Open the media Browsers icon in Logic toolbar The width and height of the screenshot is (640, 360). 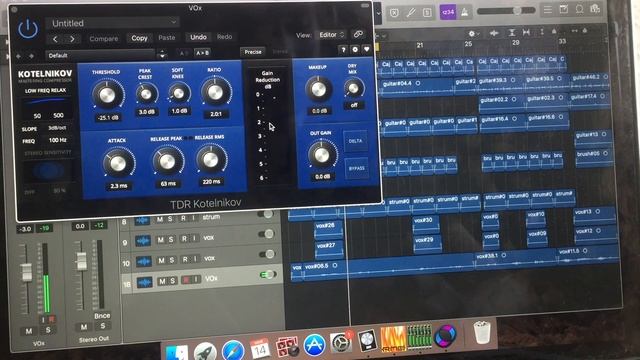595,9
